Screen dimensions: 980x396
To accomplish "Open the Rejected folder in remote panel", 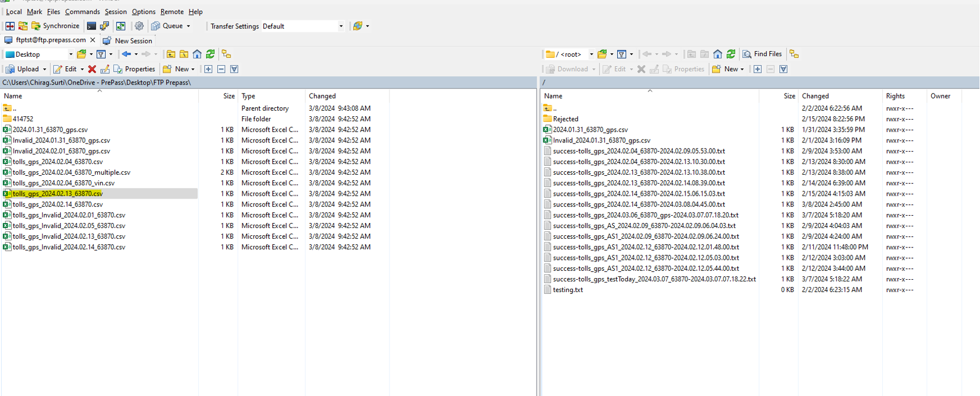I will (565, 119).
